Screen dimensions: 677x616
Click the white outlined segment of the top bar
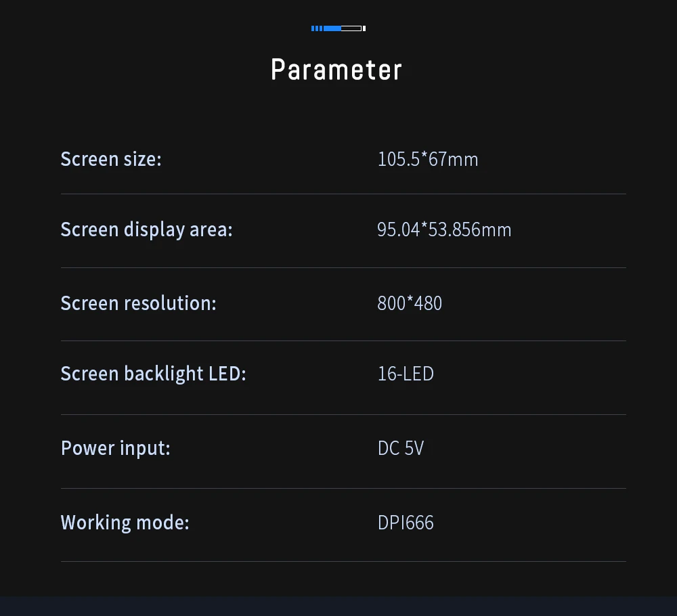coord(351,28)
